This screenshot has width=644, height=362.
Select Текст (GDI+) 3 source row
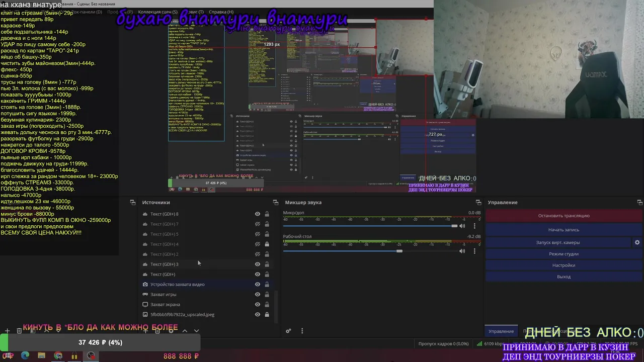coord(207,264)
